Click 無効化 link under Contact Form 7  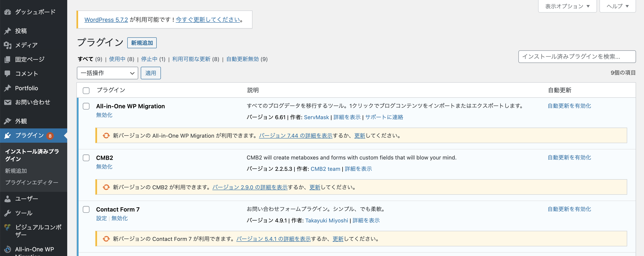[x=120, y=218]
